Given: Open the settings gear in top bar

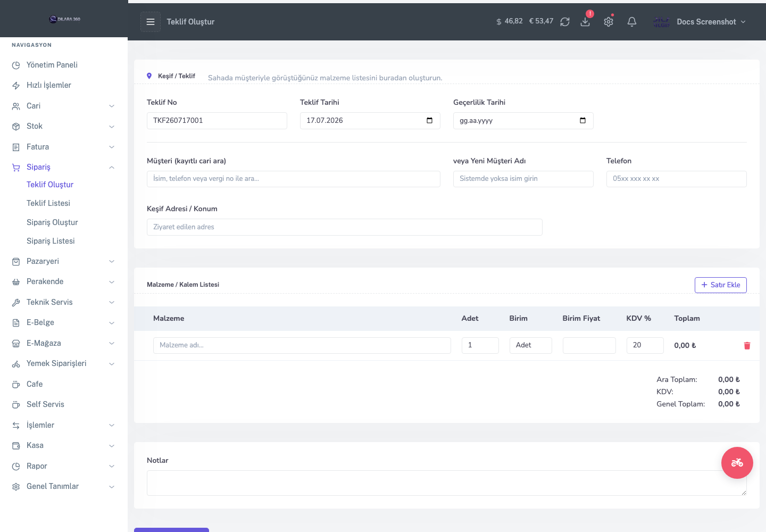Looking at the screenshot, I should coord(609,22).
